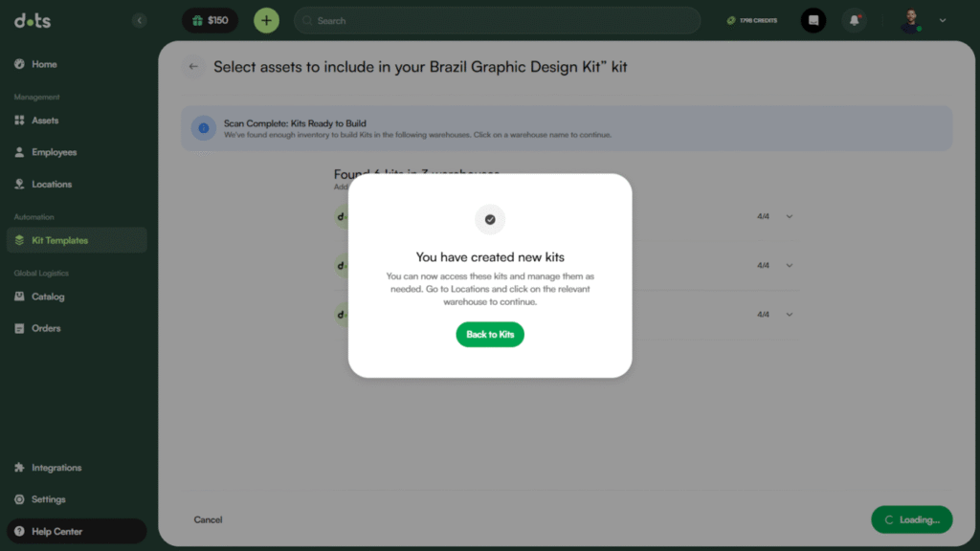Screen dimensions: 980x551
Task: Click the Cancel link at bottom
Action: (208, 519)
